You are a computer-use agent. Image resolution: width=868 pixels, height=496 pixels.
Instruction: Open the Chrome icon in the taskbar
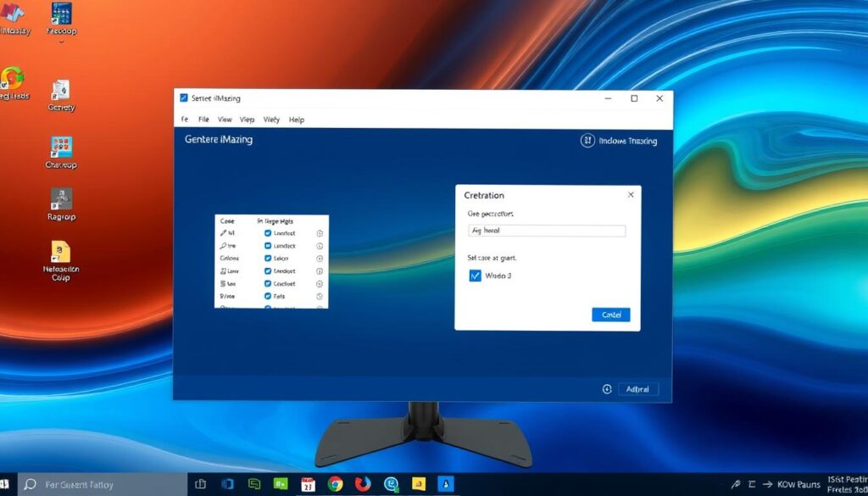(335, 484)
